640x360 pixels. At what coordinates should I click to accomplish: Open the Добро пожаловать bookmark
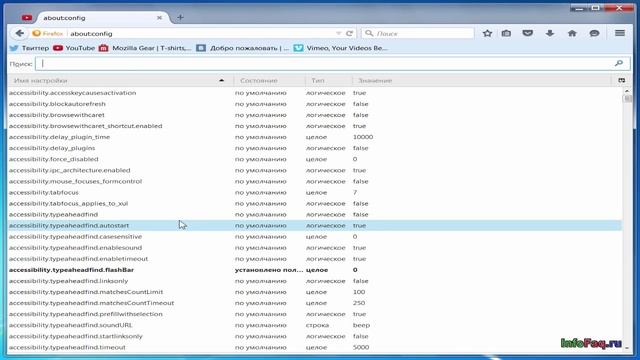coord(242,48)
